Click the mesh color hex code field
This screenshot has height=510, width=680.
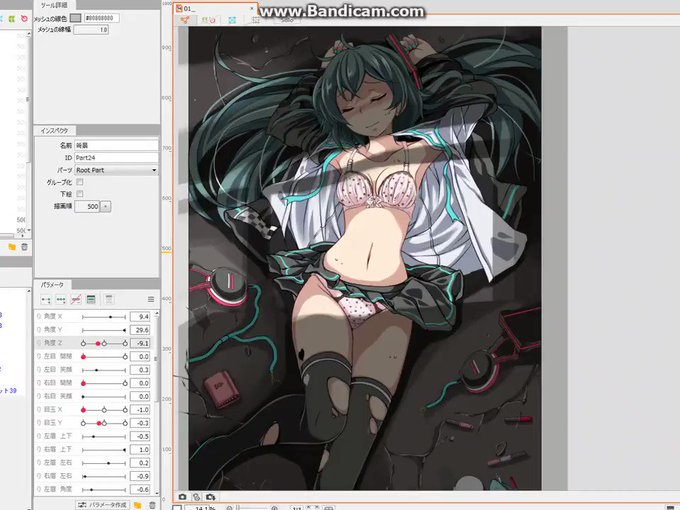click(x=101, y=18)
